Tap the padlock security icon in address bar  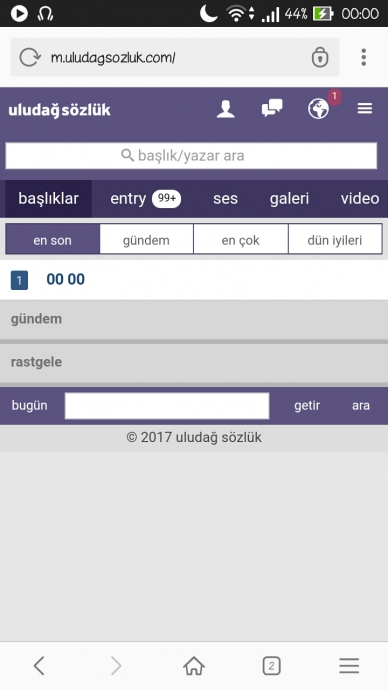[320, 57]
